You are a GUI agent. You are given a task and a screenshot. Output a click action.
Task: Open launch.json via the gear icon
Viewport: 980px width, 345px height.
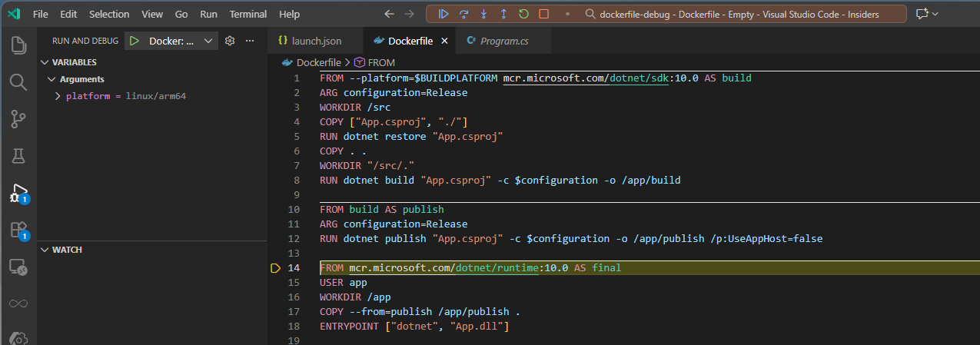coord(229,41)
